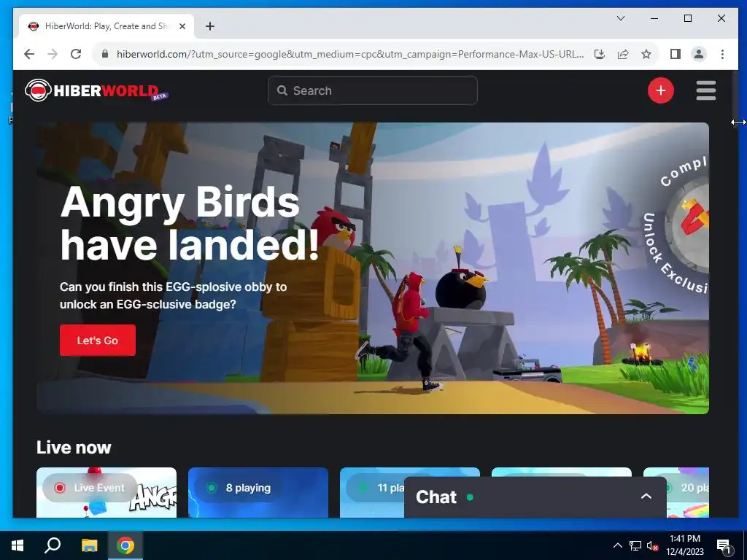
Task: Click in the HiberWorld Search field
Action: (x=373, y=90)
